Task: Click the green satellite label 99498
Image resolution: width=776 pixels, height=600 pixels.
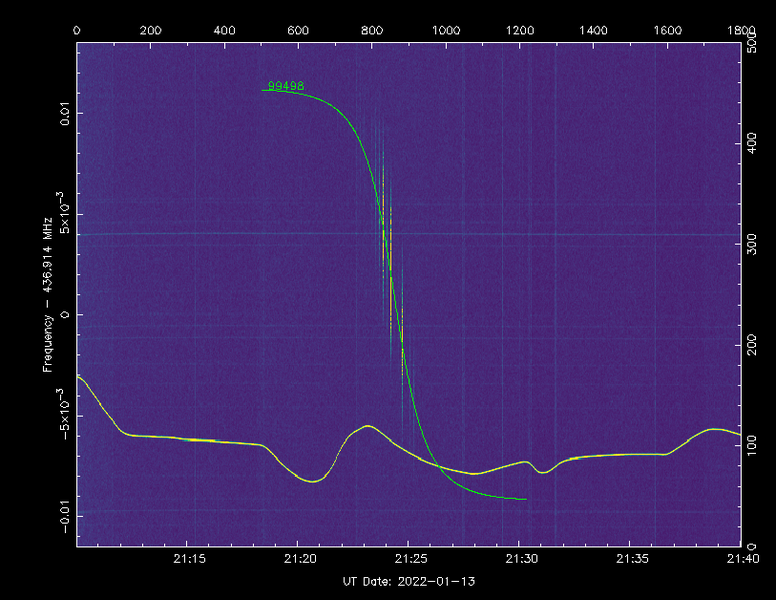Action: (x=286, y=86)
